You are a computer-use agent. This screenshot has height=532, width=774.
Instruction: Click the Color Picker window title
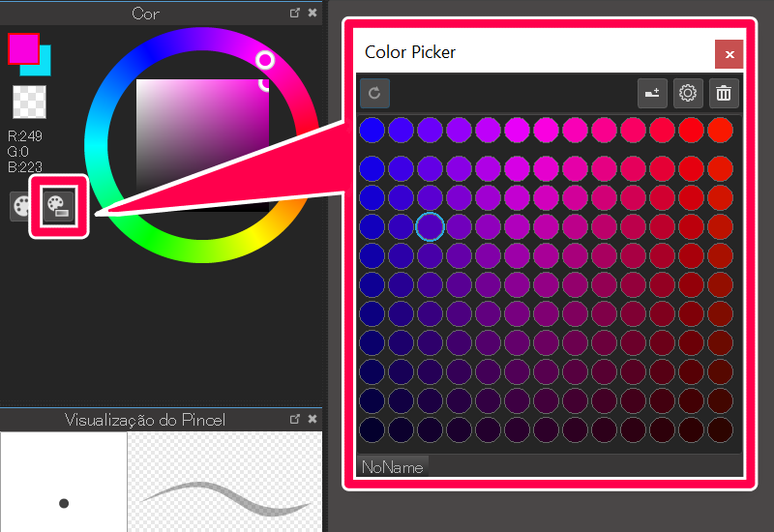coord(409,52)
